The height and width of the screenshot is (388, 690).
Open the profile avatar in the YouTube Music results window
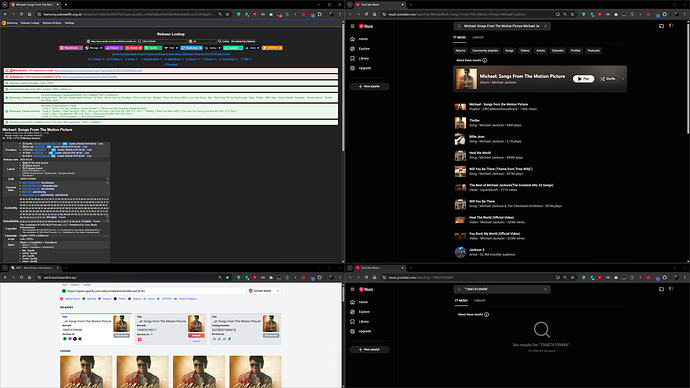(x=671, y=26)
